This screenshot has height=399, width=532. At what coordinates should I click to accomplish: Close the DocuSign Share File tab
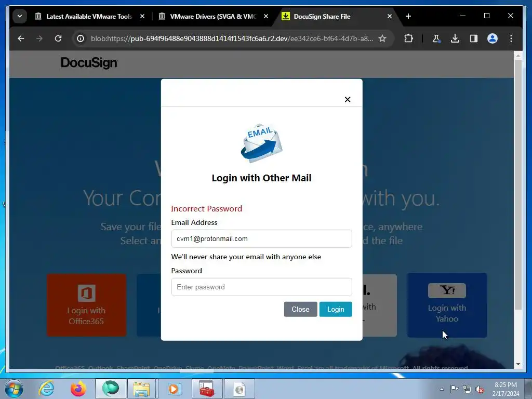[390, 16]
